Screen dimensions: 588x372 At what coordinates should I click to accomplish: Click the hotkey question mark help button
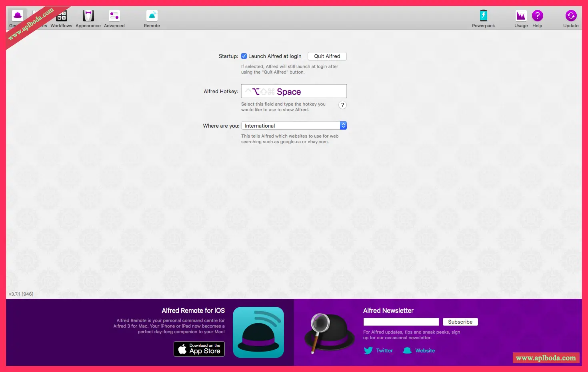(x=342, y=105)
